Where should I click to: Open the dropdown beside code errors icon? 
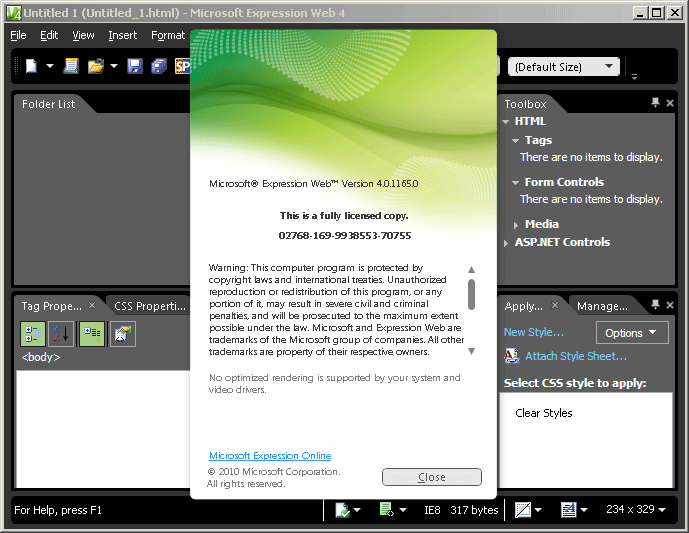[403, 510]
